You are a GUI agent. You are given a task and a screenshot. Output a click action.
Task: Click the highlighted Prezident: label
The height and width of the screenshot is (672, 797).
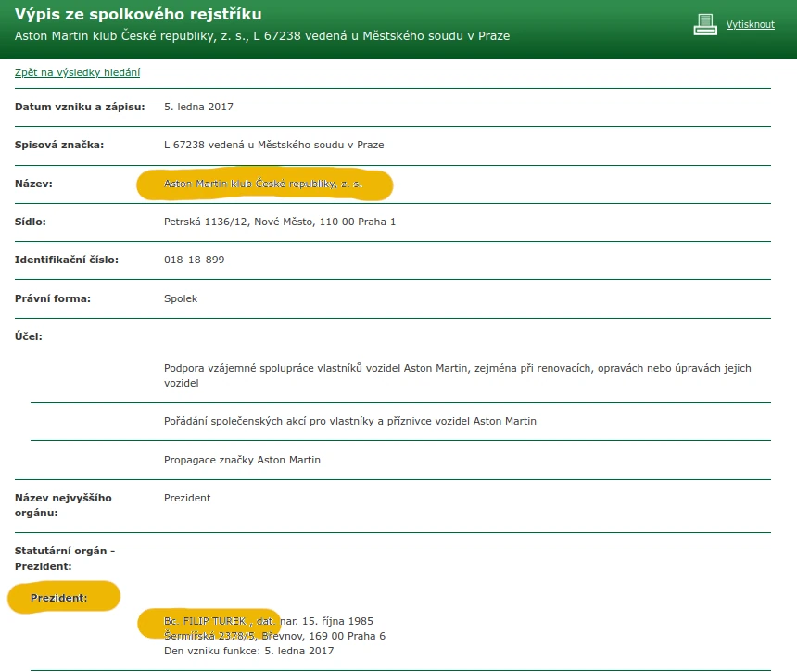(x=59, y=598)
